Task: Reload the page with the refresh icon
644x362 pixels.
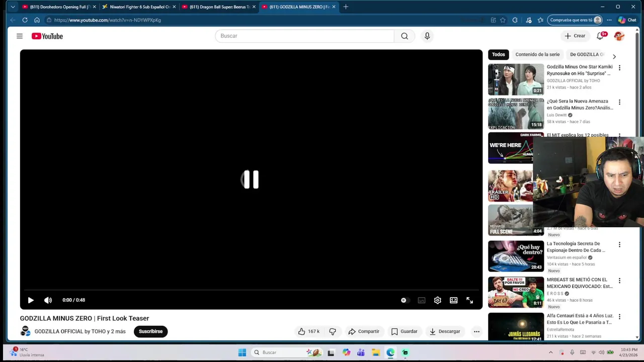Action: tap(25, 20)
